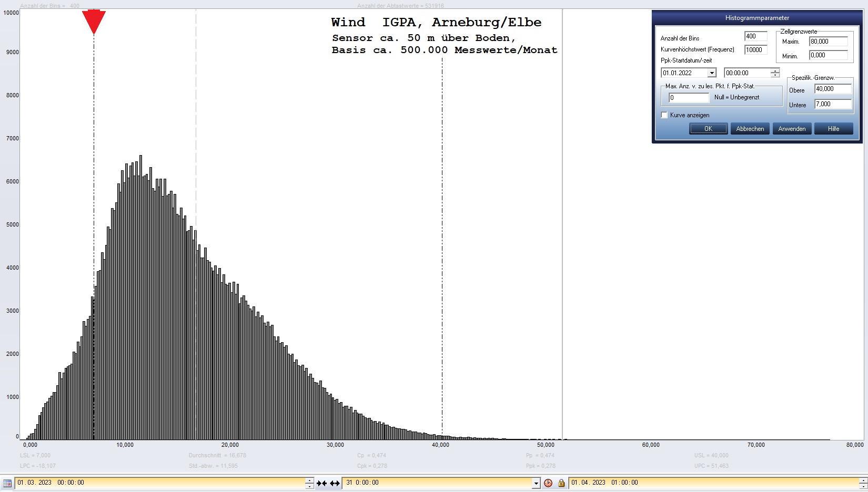Open the calendar icon in the bottom time bar
The height and width of the screenshot is (492, 868).
[7, 483]
